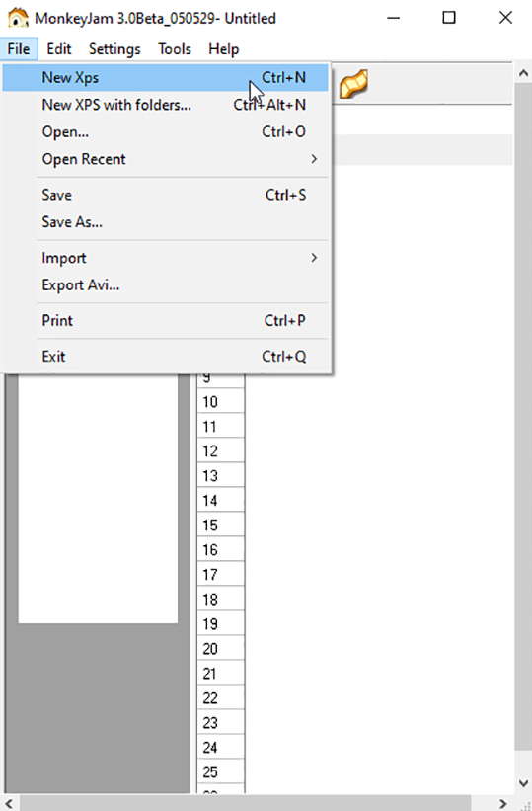Screen dimensions: 532x811
Task: Exit the application via Exit item
Action: tap(165, 357)
